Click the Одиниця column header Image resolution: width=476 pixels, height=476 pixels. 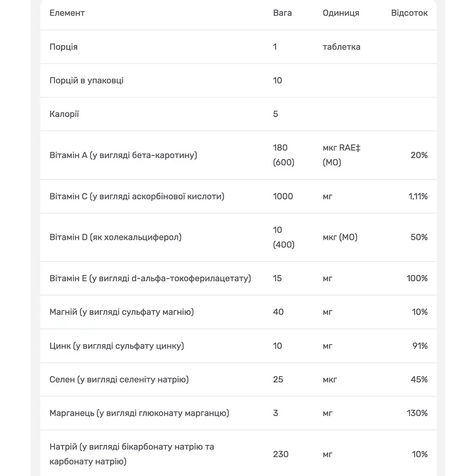coord(341,13)
